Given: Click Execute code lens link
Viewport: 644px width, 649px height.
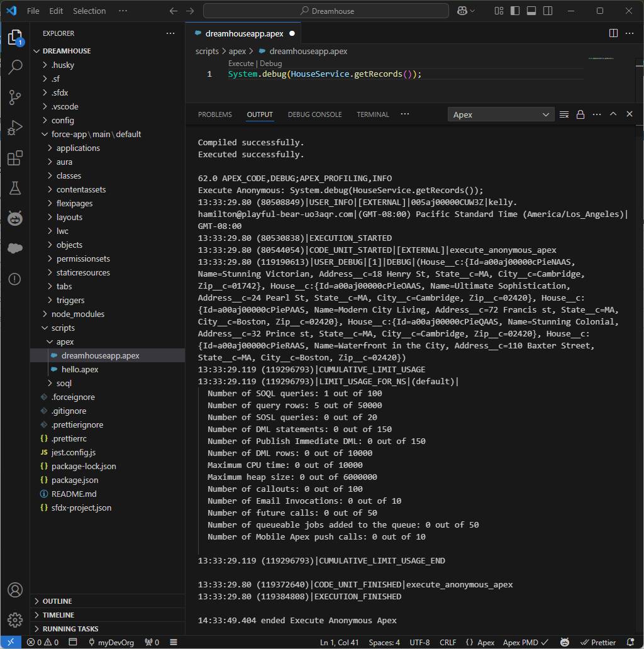Looking at the screenshot, I should coord(241,64).
